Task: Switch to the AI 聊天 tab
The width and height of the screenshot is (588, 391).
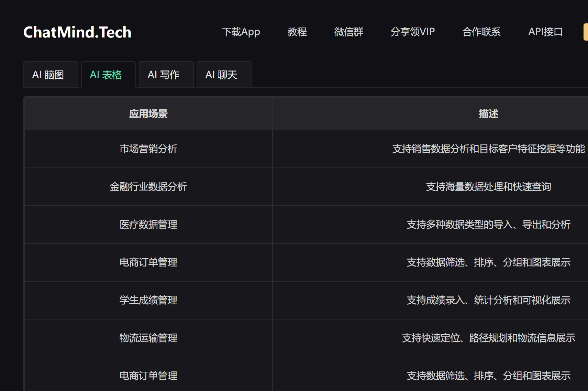Action: [224, 75]
